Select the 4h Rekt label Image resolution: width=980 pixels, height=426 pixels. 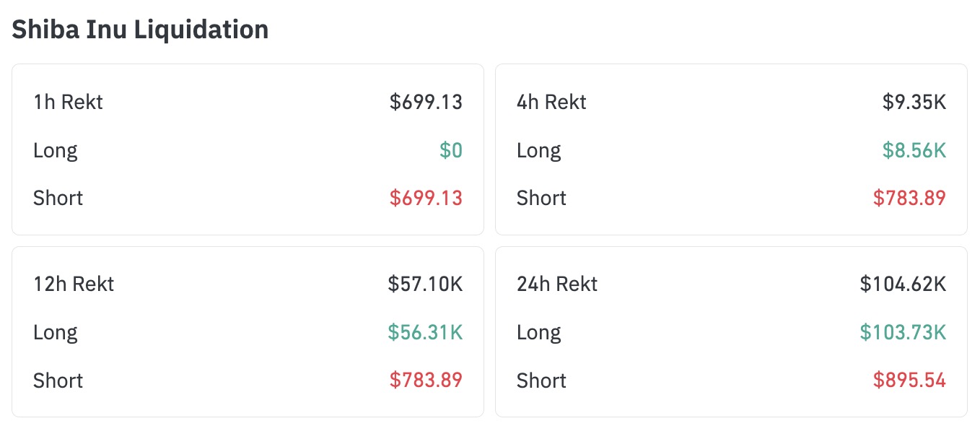pyautogui.click(x=551, y=103)
